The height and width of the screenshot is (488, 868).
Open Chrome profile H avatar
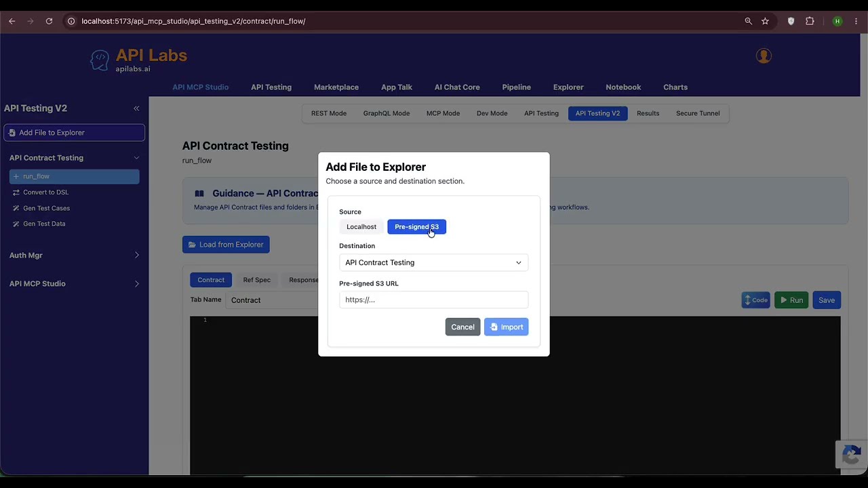point(837,21)
